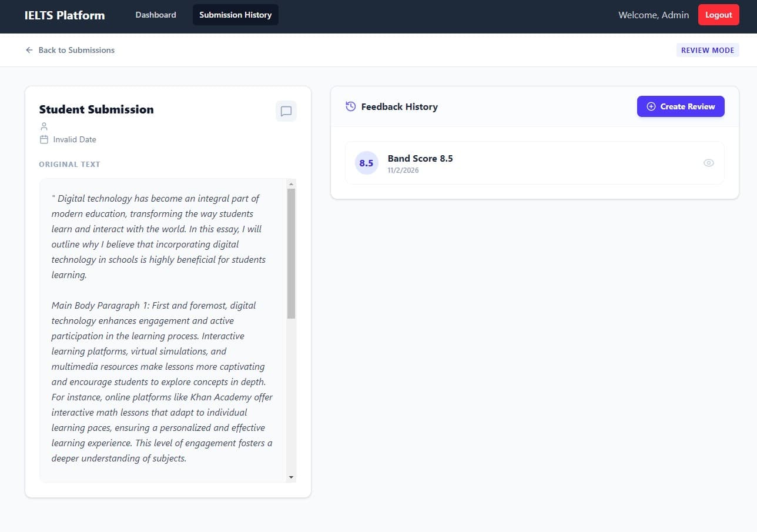757x532 pixels.
Task: Click the 11/2/2026 date label
Action: pos(403,170)
